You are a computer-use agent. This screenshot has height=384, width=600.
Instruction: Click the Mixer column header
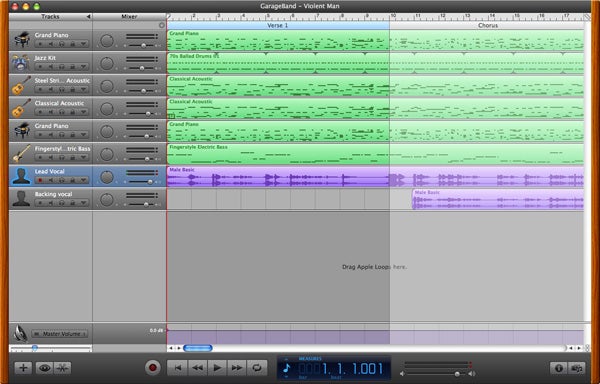129,16
